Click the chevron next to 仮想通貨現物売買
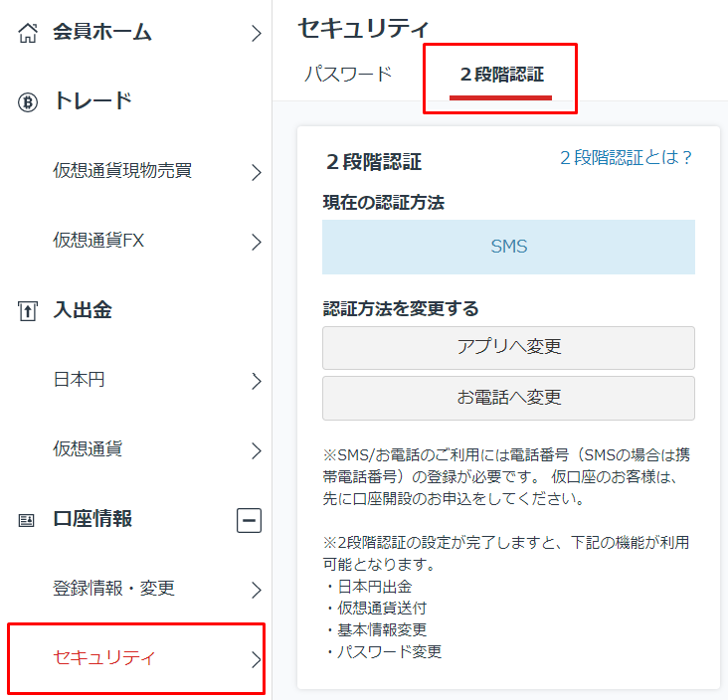Screen dimensions: 728x700 (x=257, y=172)
